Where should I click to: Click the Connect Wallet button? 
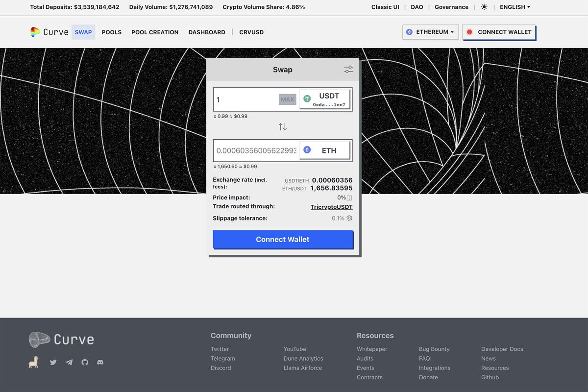pos(283,239)
